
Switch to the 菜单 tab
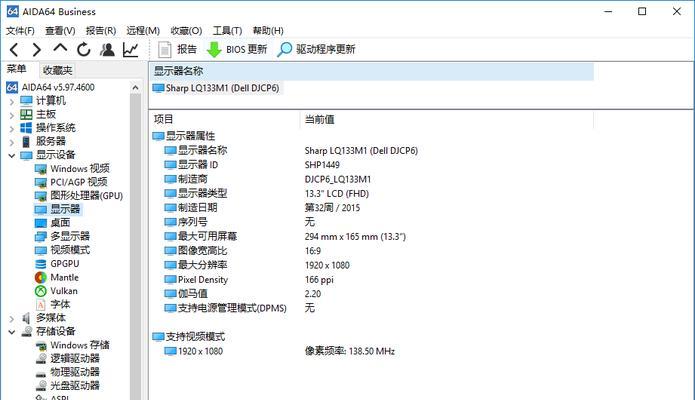coord(16,69)
